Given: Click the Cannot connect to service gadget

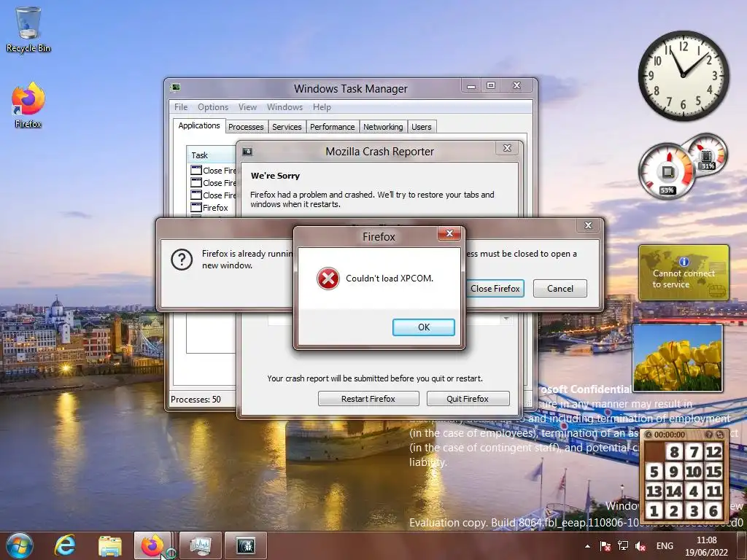Looking at the screenshot, I should 684,273.
